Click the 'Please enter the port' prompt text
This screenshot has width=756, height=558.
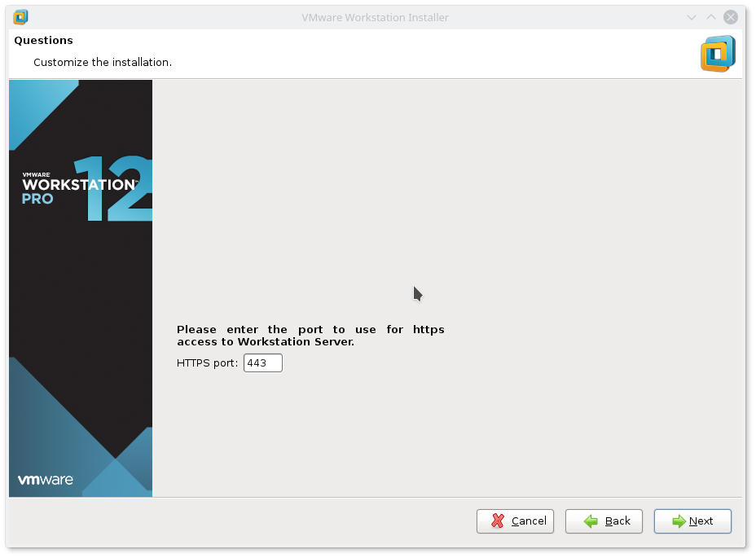click(310, 335)
